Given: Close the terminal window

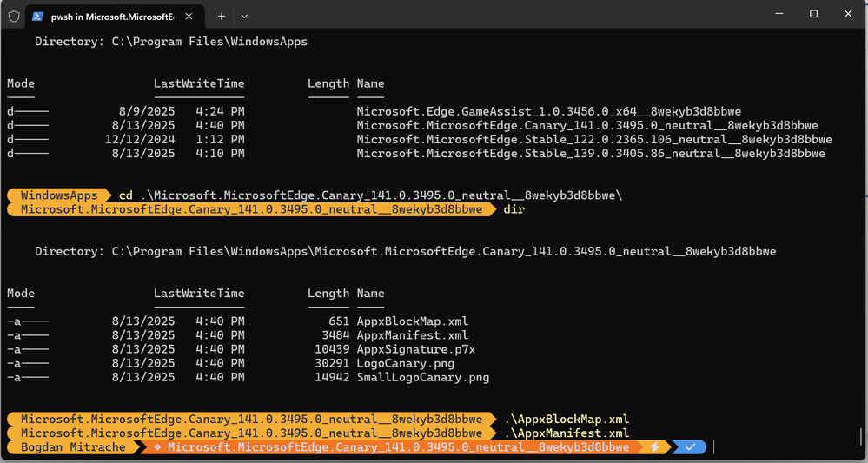Looking at the screenshot, I should point(847,14).
